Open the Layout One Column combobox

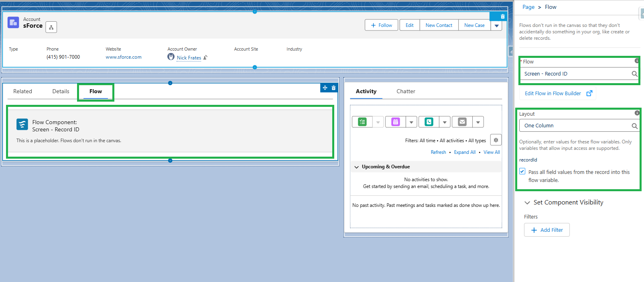click(579, 126)
